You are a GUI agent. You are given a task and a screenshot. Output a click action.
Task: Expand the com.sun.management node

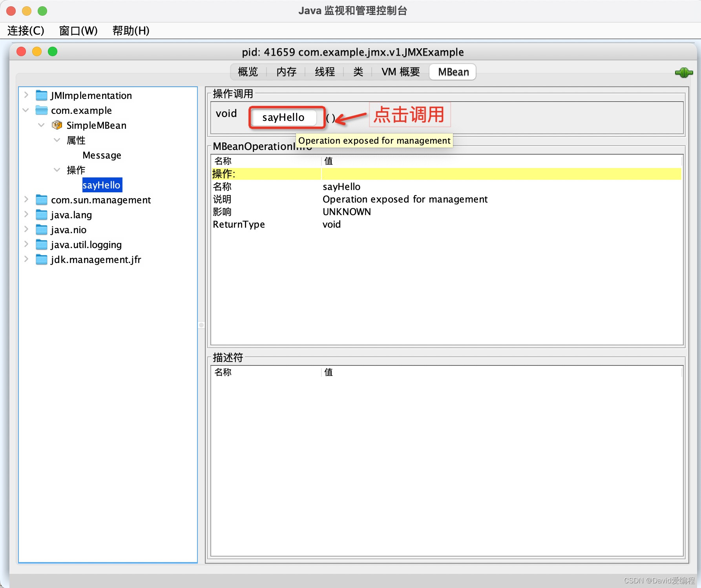point(26,199)
